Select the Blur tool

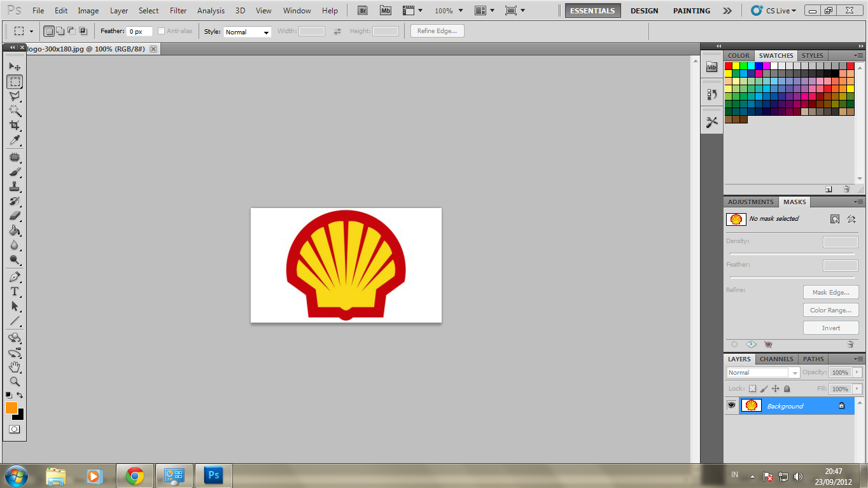coord(15,245)
